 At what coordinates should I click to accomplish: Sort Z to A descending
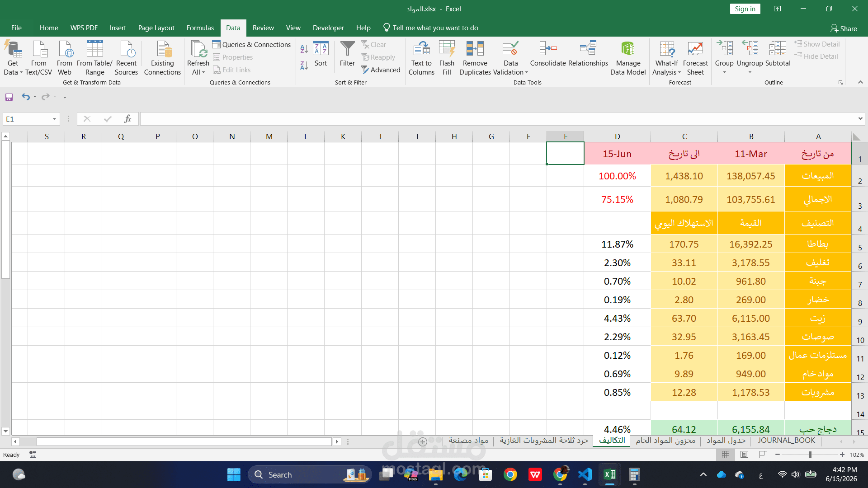(304, 66)
